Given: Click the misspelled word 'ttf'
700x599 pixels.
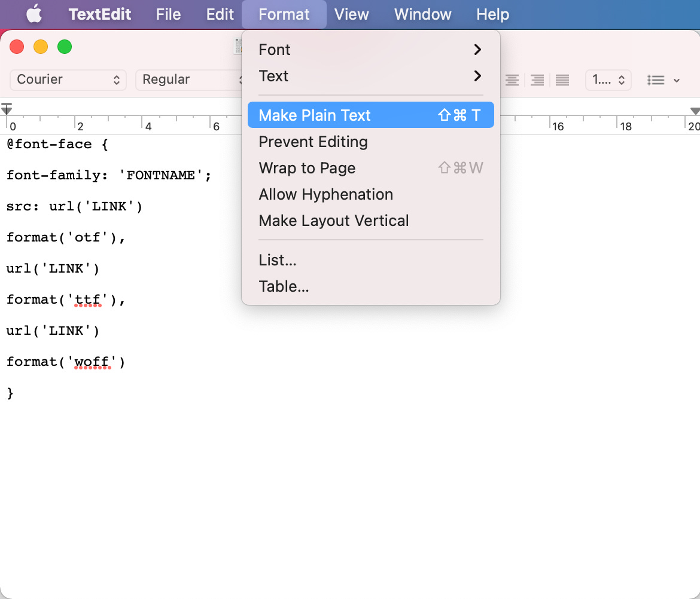Looking at the screenshot, I should 87,299.
